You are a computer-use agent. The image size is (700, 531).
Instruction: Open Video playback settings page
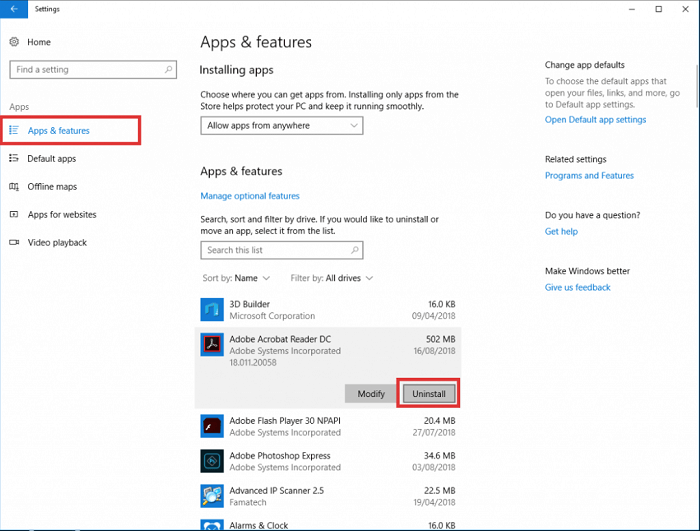57,243
